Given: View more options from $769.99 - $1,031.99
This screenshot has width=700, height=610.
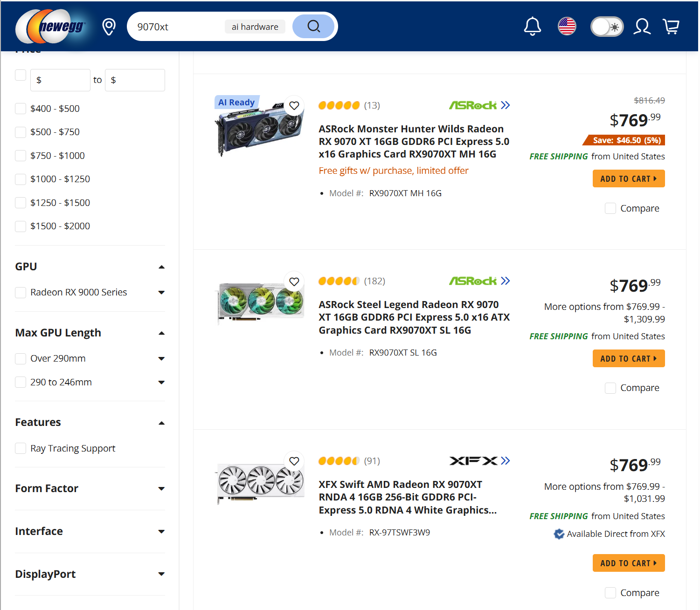Looking at the screenshot, I should (x=604, y=493).
